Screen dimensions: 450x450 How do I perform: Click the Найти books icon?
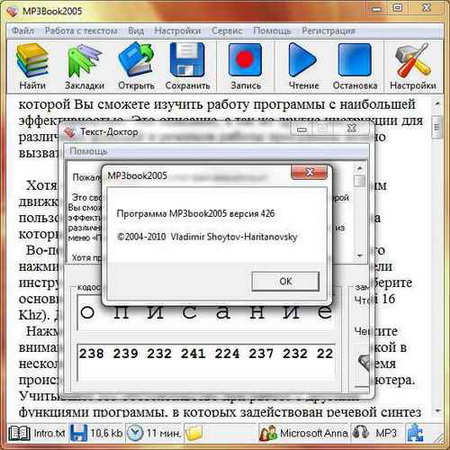[32, 60]
